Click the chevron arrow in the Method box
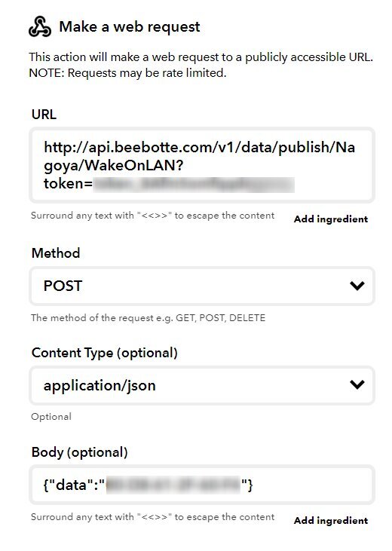Image resolution: width=392 pixels, height=551 pixels. [x=357, y=286]
